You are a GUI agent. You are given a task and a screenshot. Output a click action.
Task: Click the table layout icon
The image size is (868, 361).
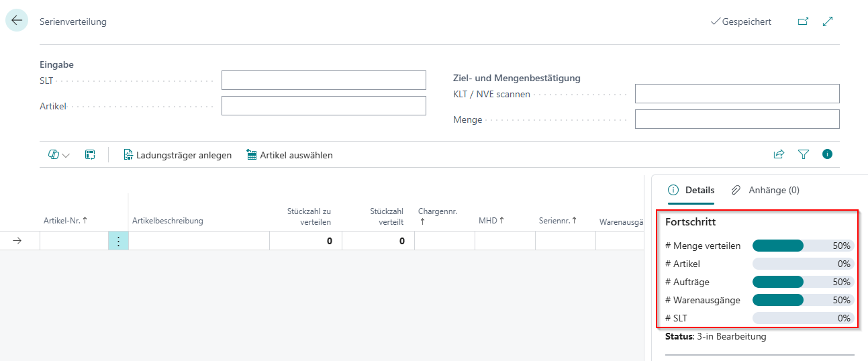(90, 155)
